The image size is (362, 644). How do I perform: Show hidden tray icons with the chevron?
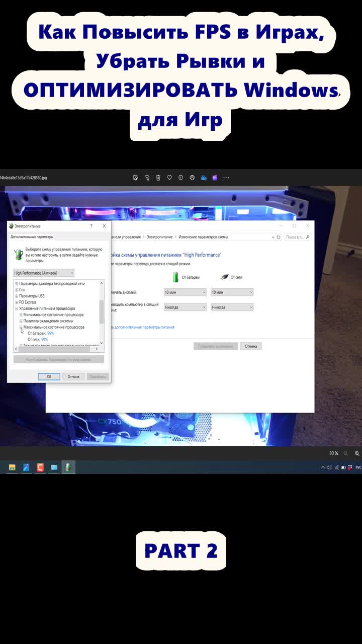[x=323, y=467]
